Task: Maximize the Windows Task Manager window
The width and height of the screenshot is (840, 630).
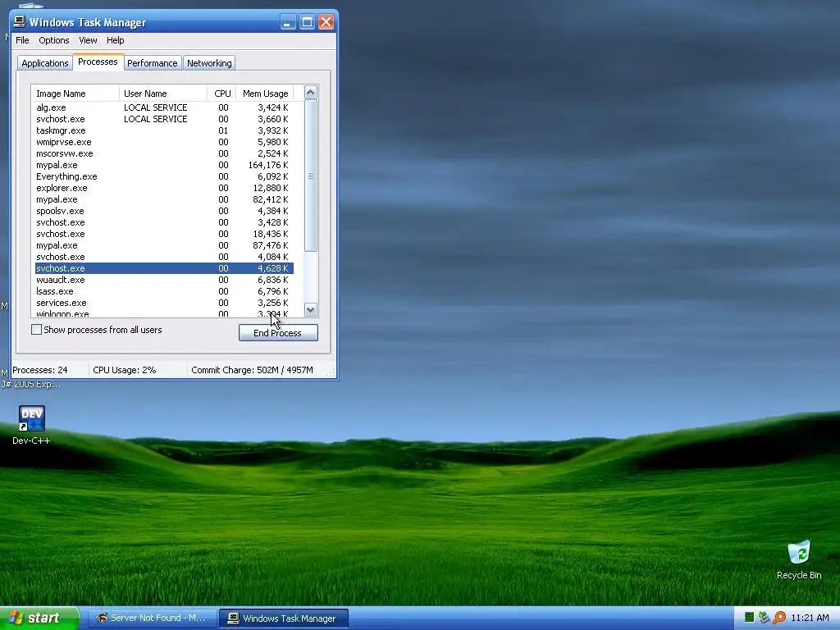Action: pos(307,22)
